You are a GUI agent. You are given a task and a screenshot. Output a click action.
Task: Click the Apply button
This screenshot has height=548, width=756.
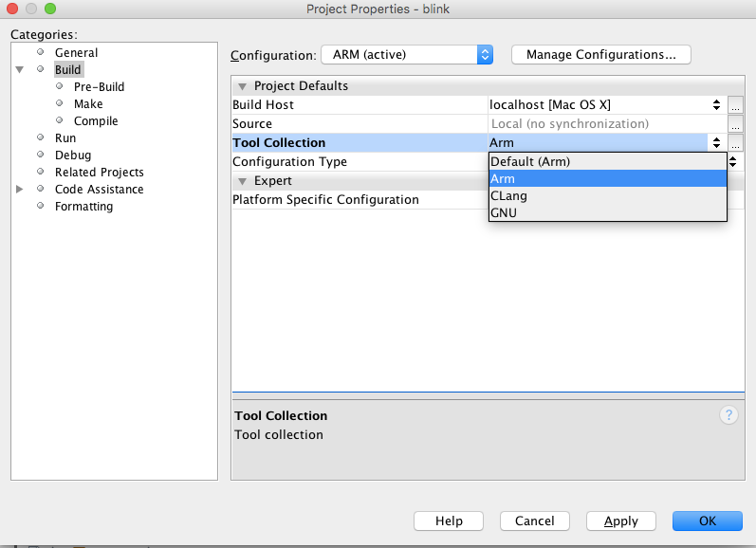(x=621, y=521)
